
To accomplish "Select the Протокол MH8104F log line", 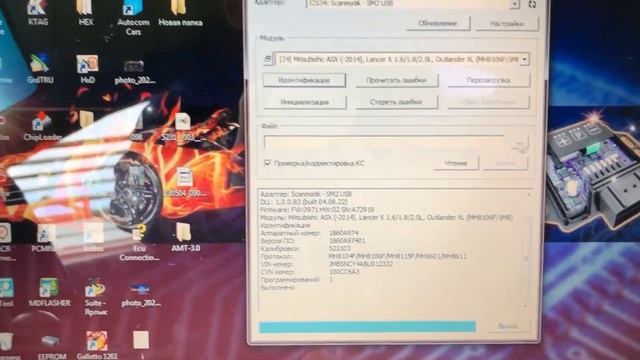I will [x=363, y=256].
